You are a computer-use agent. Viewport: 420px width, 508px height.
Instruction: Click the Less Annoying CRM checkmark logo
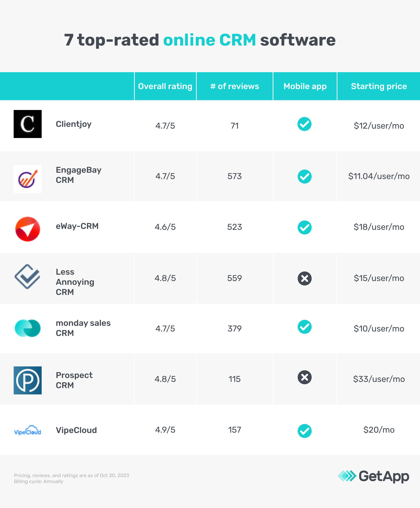click(x=27, y=276)
